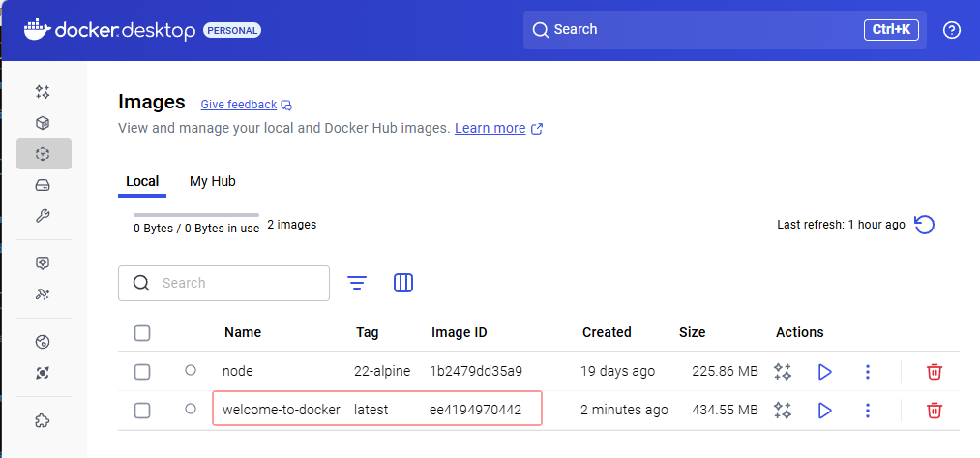Open Ask Gordon AI sidebar icon
This screenshot has height=458, width=980.
pyautogui.click(x=43, y=92)
